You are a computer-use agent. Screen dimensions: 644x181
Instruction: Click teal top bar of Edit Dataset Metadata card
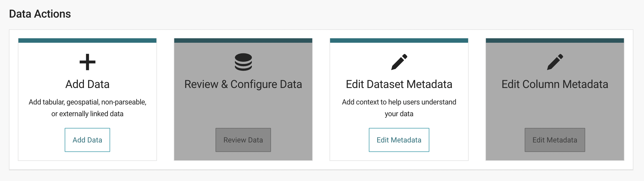tap(399, 41)
